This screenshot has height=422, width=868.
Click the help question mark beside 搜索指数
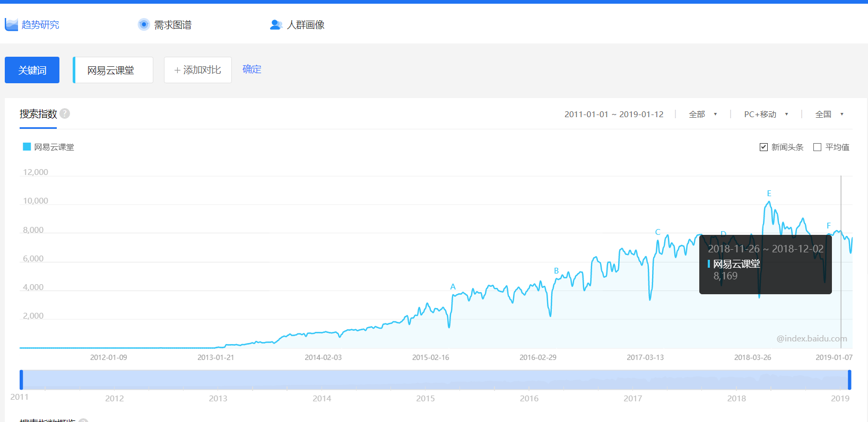pyautogui.click(x=65, y=113)
